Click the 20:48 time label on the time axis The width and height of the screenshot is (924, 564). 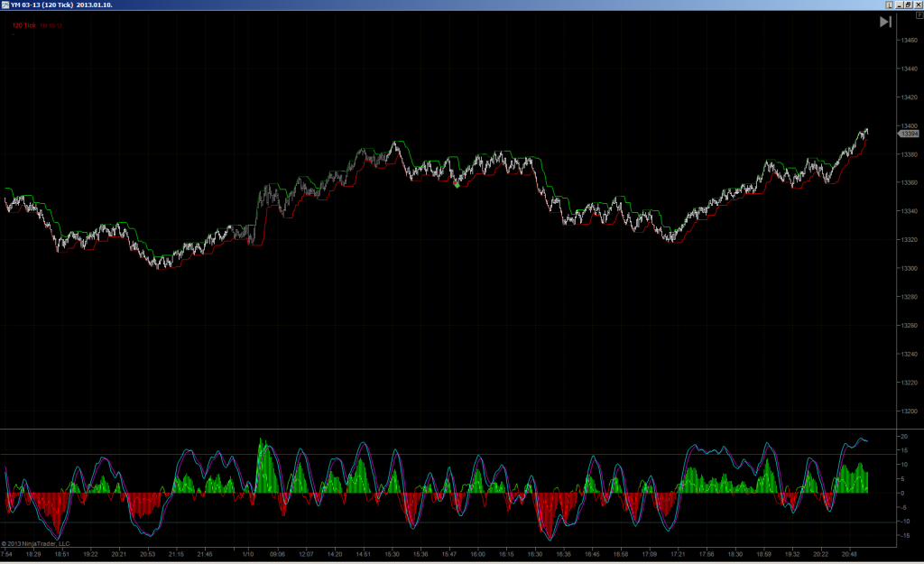click(849, 554)
